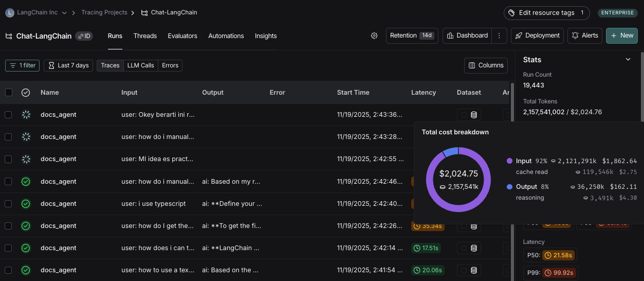
Task: Copy the project ID badge
Action: click(x=84, y=36)
